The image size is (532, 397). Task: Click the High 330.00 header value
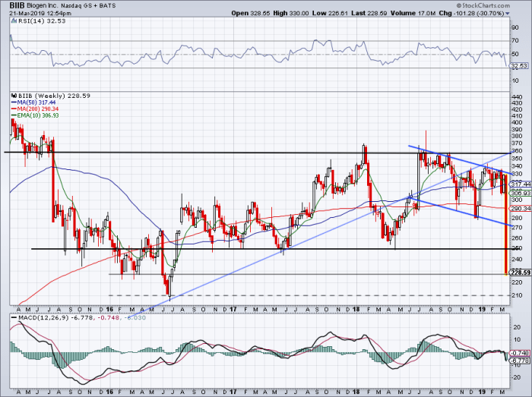[291, 13]
